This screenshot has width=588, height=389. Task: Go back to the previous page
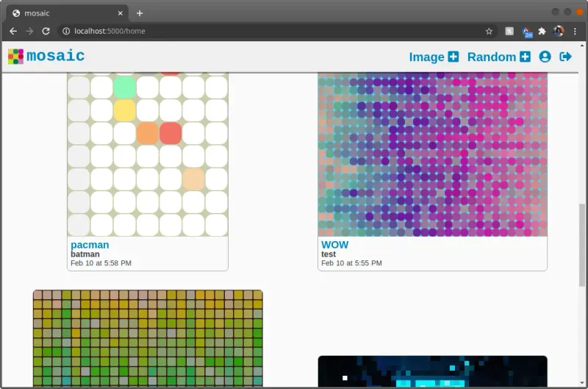13,32
